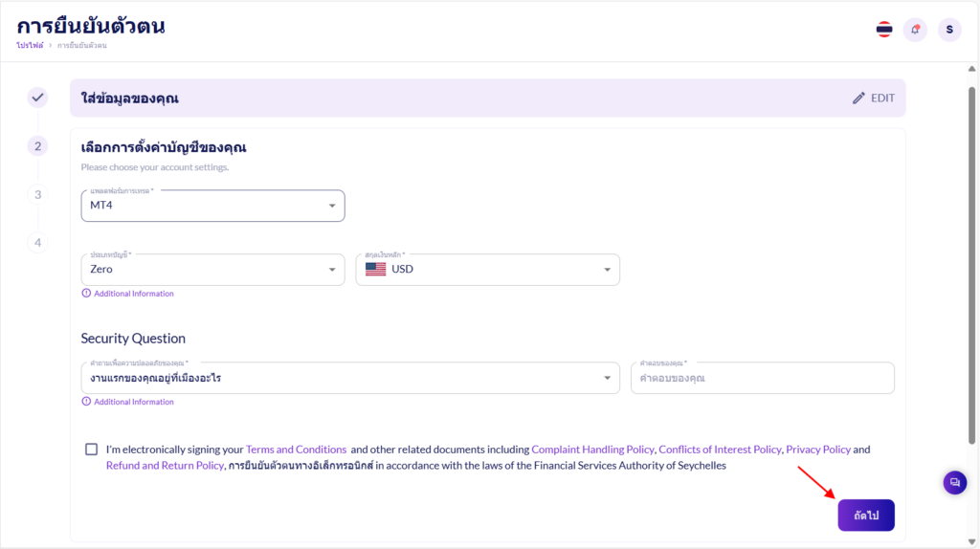Open the live chat bubble icon

(954, 483)
